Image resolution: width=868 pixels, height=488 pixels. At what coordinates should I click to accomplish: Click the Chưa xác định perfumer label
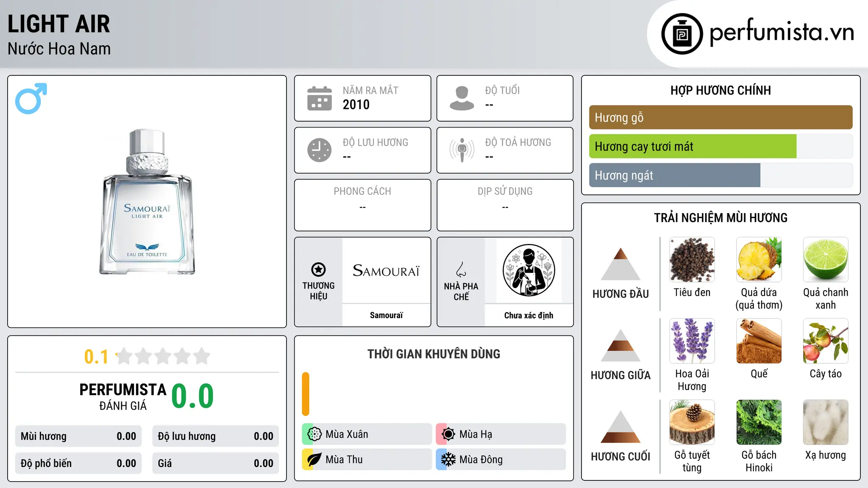529,315
